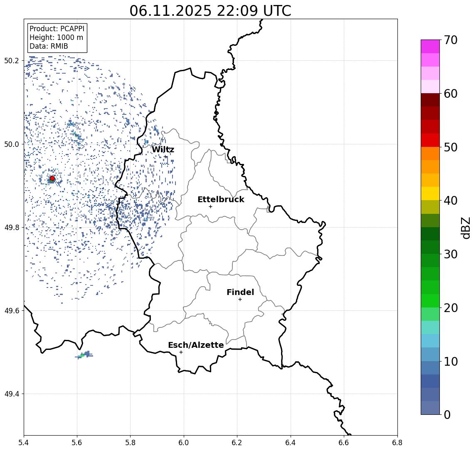476x451 pixels.
Task: Click the 'Height: 1000 m' legend line
Action: (x=56, y=38)
